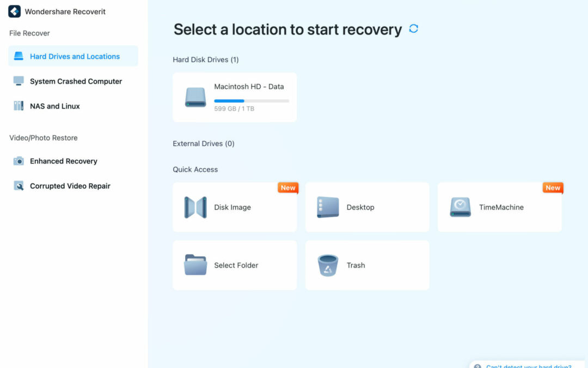Choose the Trash quick access card
The height and width of the screenshot is (368, 588).
367,265
